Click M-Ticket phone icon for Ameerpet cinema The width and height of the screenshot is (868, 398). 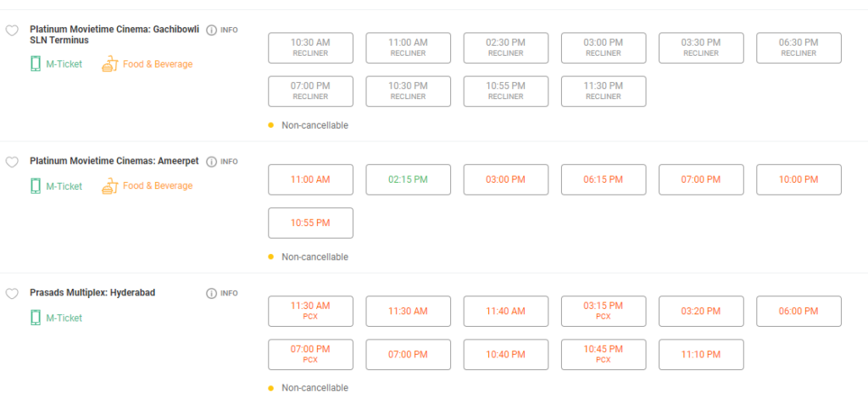pyautogui.click(x=36, y=185)
